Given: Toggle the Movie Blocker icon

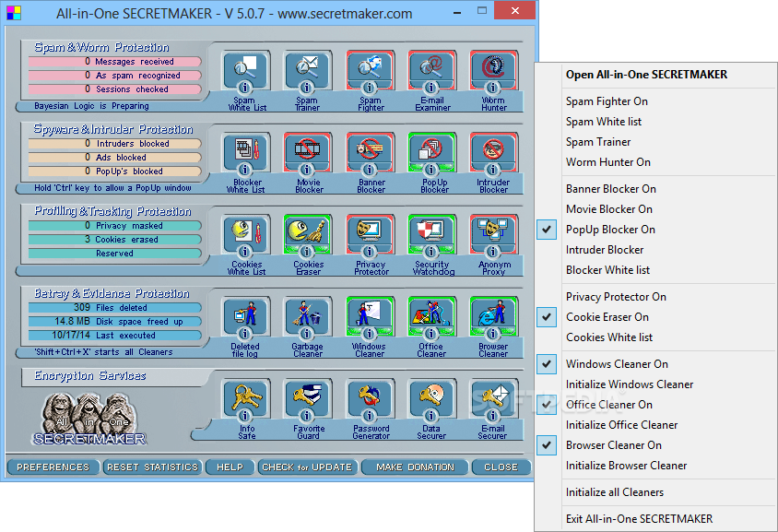Looking at the screenshot, I should (308, 153).
